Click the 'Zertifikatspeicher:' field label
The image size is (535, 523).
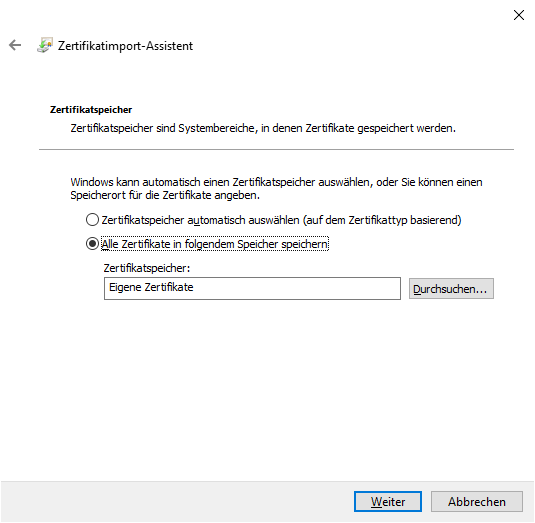(x=147, y=268)
